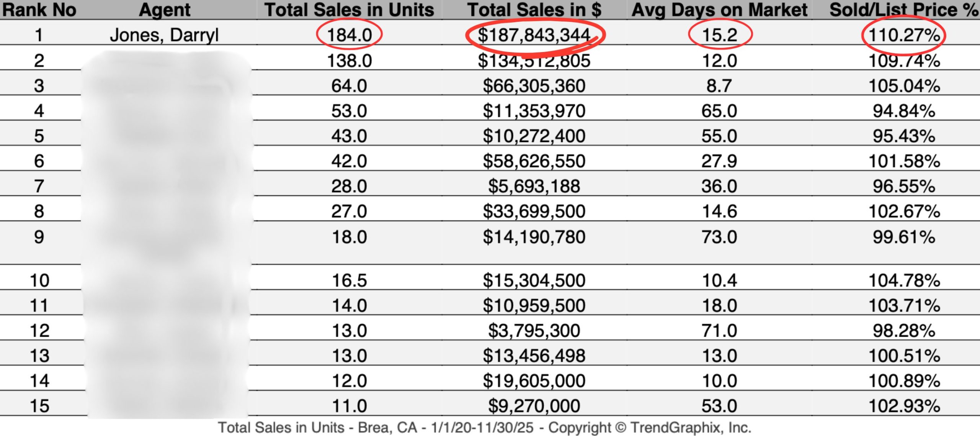Click the 138.0 units cell

tap(349, 61)
